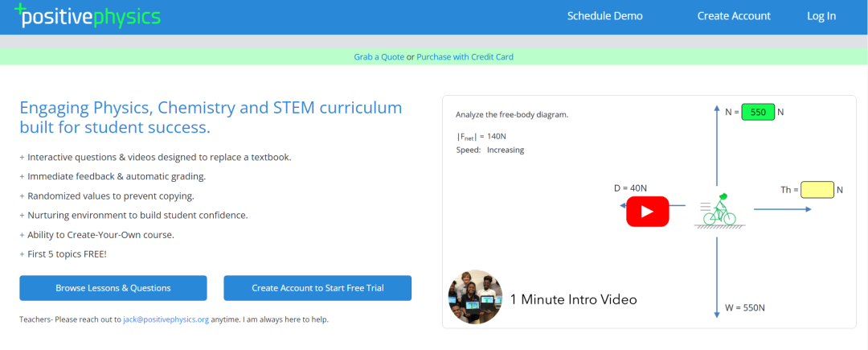Screen dimensions: 868x350
Task: Select Create Account in the top navigation
Action: click(734, 16)
